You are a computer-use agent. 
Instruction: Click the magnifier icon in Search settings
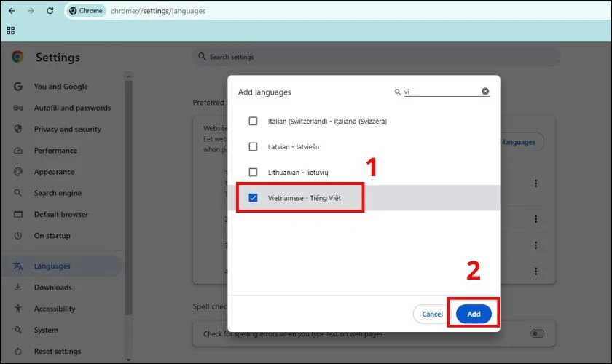[202, 57]
